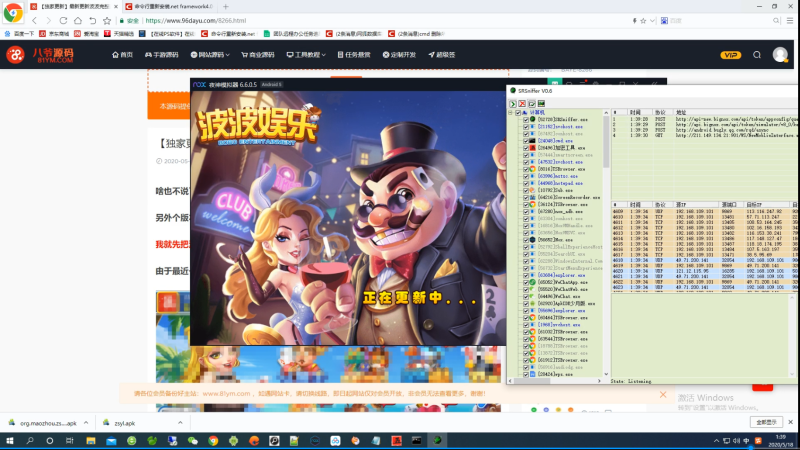
Task: Collapse the 计算机 tree node in SRSniffer
Action: point(510,113)
